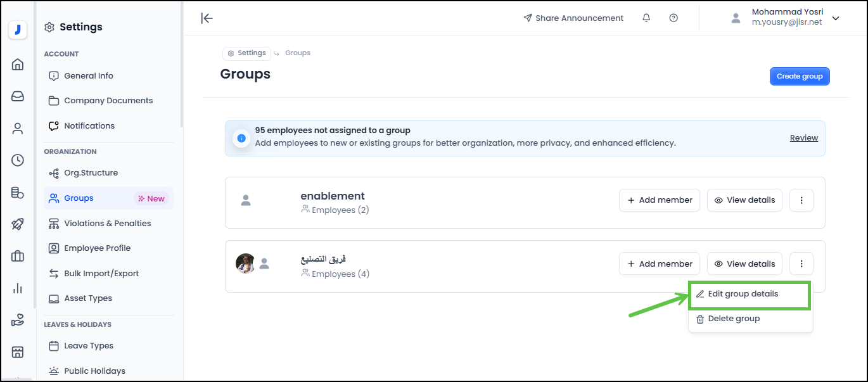Open the rocket icon in left rail
Image resolution: width=868 pixels, height=382 pixels.
click(x=18, y=224)
